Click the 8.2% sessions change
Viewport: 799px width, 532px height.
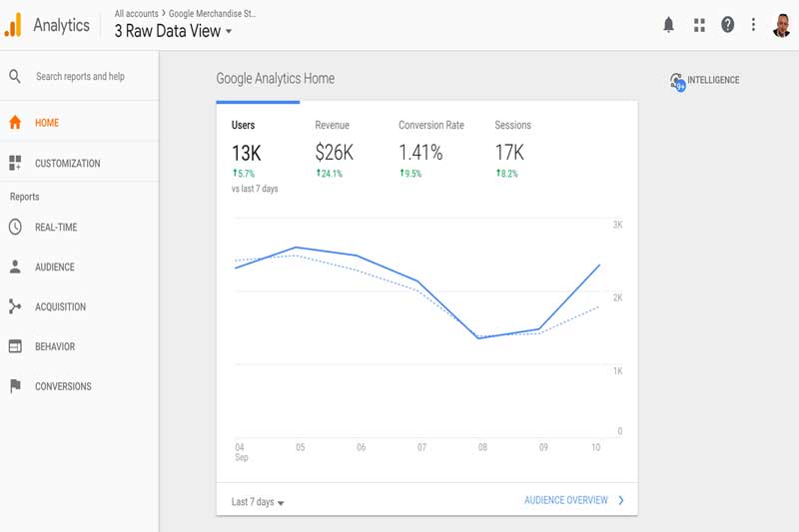507,174
